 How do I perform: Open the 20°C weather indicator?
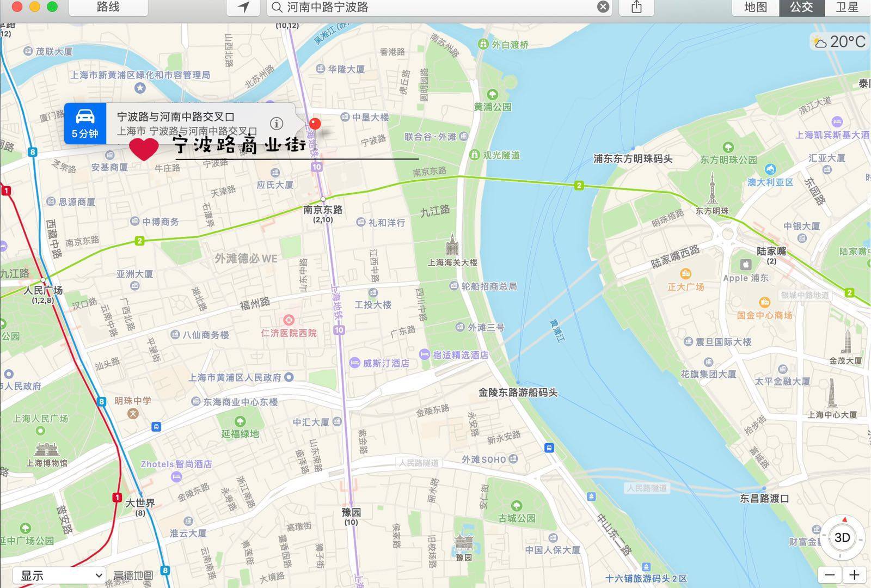tap(839, 41)
